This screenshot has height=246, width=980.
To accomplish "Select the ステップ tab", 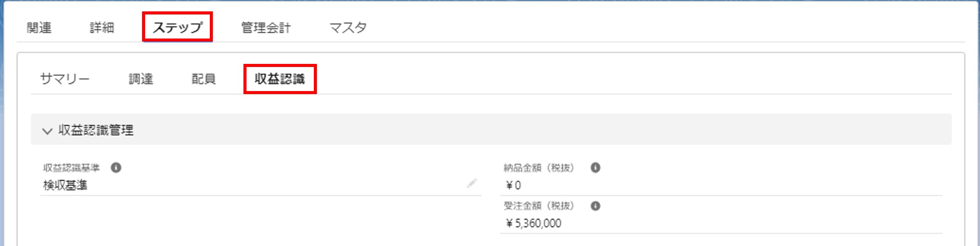I will tap(177, 28).
